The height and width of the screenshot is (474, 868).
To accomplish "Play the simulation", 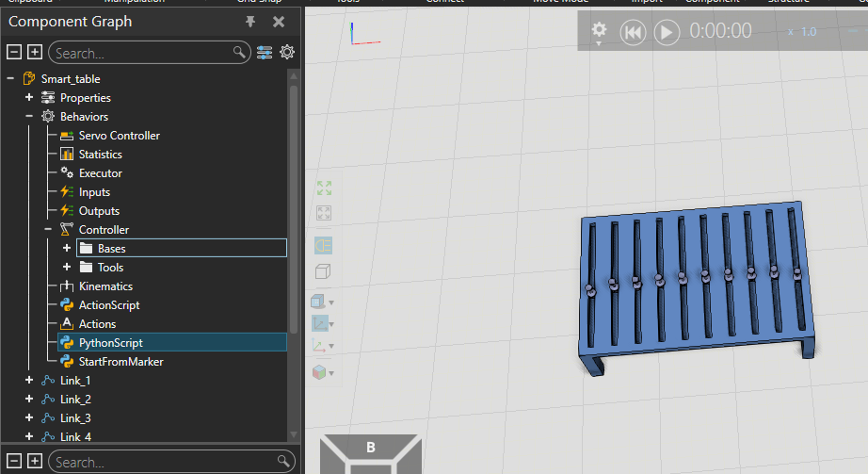I will 667,32.
